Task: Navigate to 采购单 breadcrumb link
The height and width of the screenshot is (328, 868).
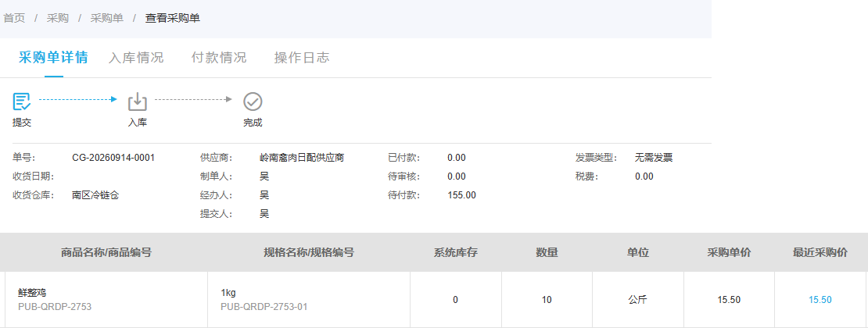Action: pos(107,18)
